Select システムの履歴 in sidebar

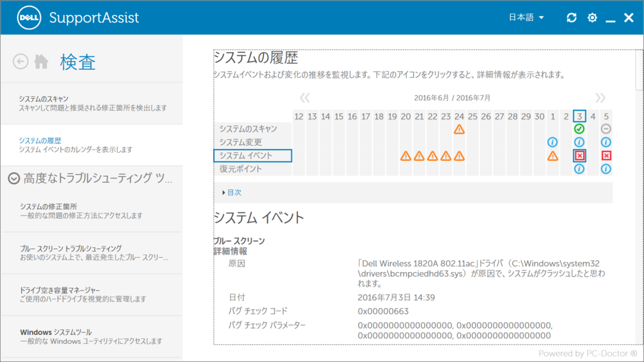pos(92,145)
